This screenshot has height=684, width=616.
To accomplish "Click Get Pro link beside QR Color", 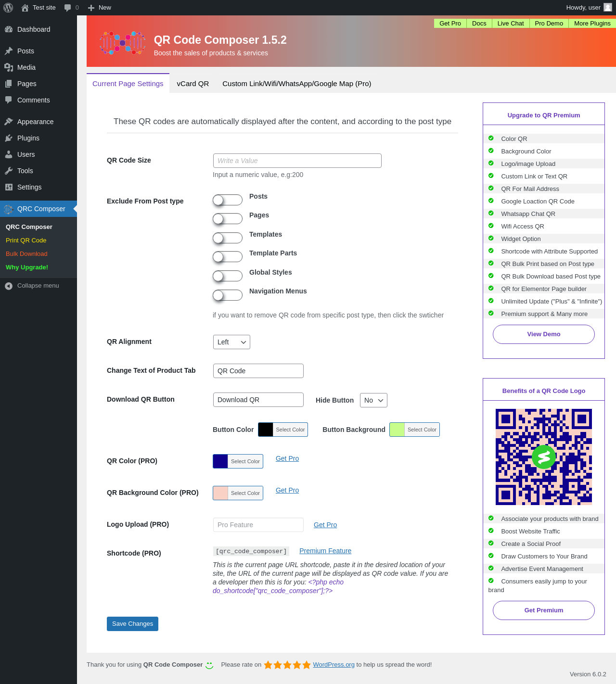I will point(287,458).
